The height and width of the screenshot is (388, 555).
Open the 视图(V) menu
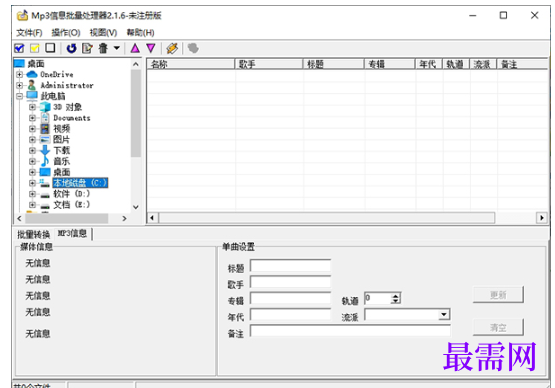click(103, 33)
